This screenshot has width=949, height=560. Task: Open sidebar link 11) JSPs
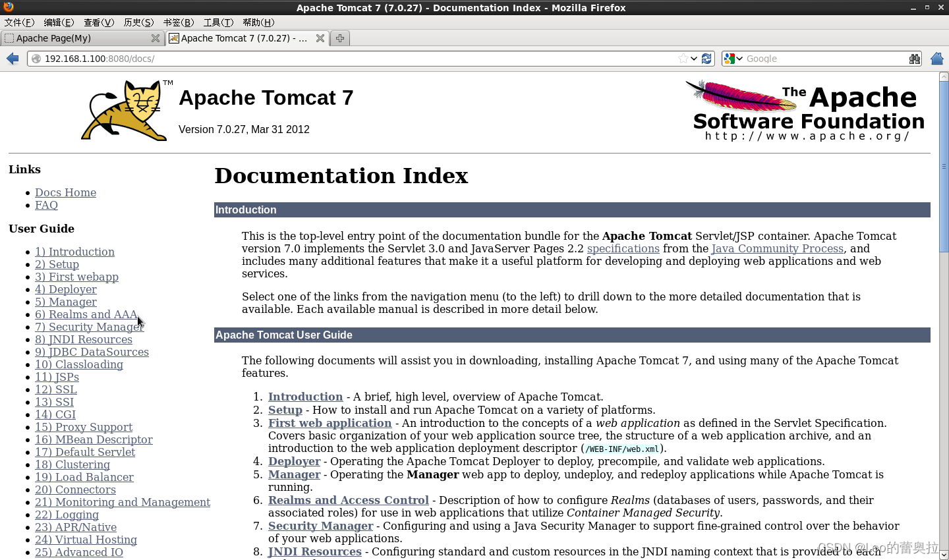click(57, 377)
